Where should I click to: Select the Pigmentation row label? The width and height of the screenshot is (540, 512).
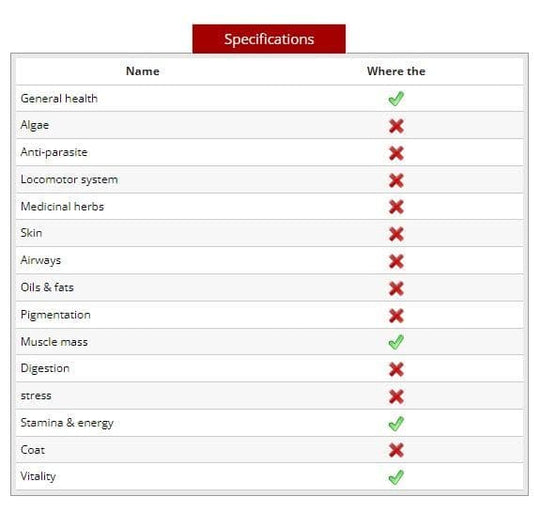coord(55,315)
